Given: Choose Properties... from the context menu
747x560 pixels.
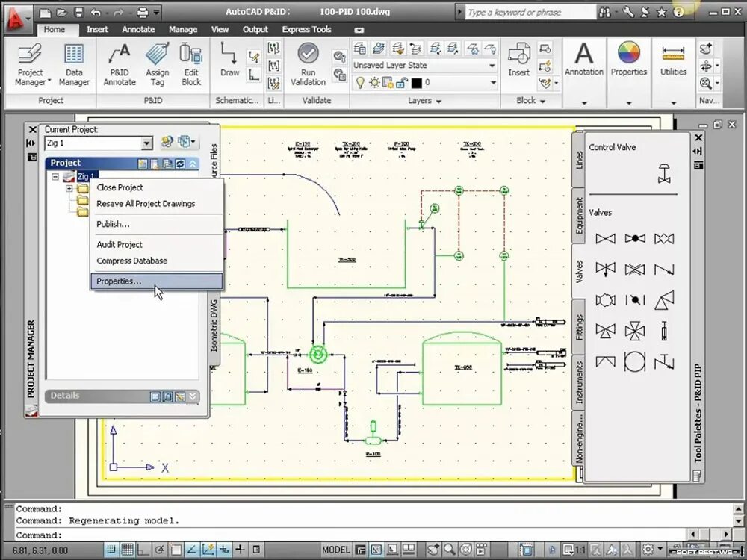Looking at the screenshot, I should point(157,281).
